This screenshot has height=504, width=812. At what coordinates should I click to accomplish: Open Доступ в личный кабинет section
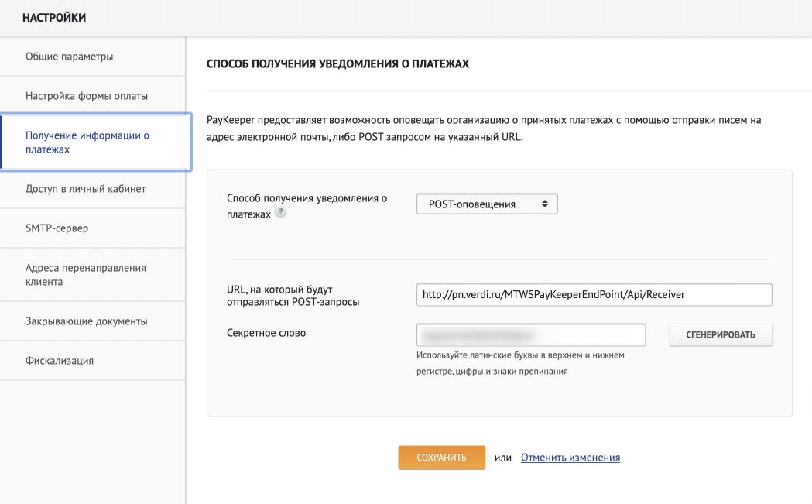coord(86,188)
